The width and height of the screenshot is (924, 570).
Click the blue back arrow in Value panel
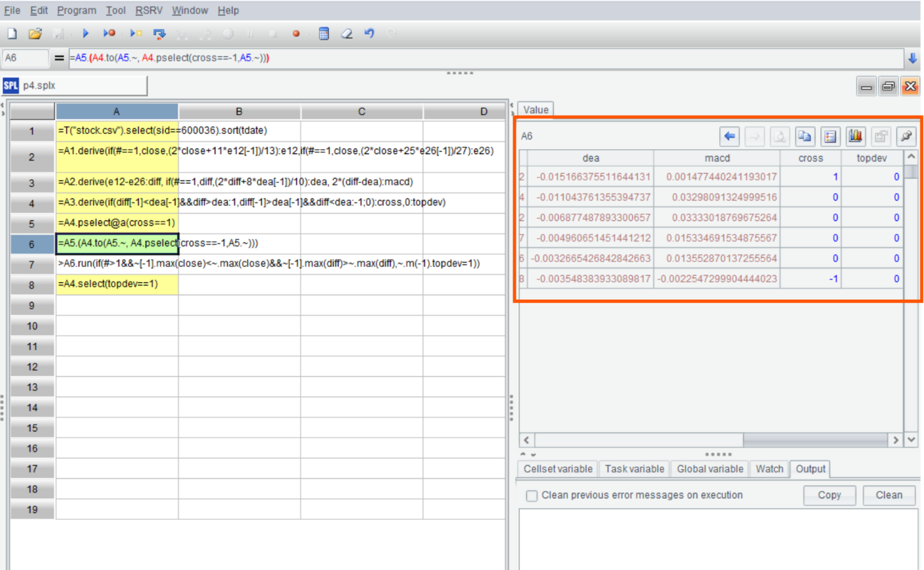(730, 137)
